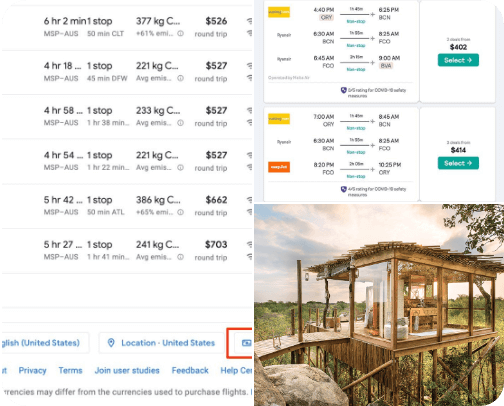The image size is (504, 406).
Task: Open the emissions info icon on the $662 flight
Action: [180, 212]
